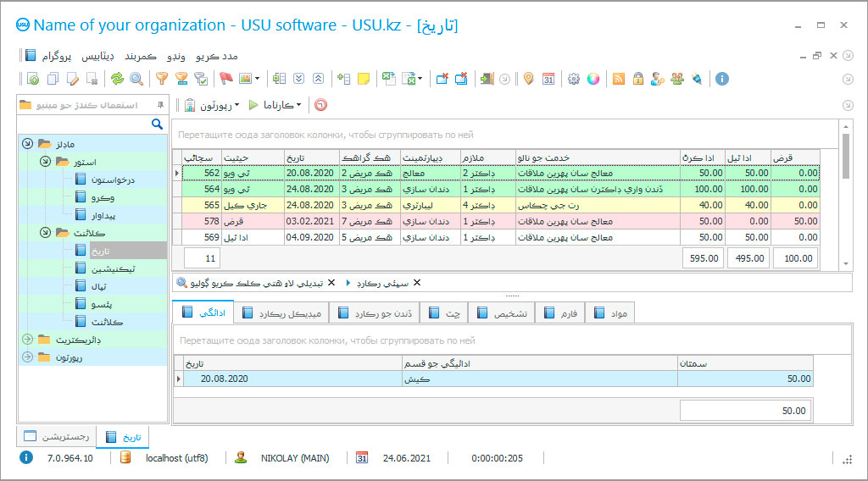Image resolution: width=868 pixels, height=481 pixels.
Task: Collapse the اسٽور tree folder
Action: 46,162
